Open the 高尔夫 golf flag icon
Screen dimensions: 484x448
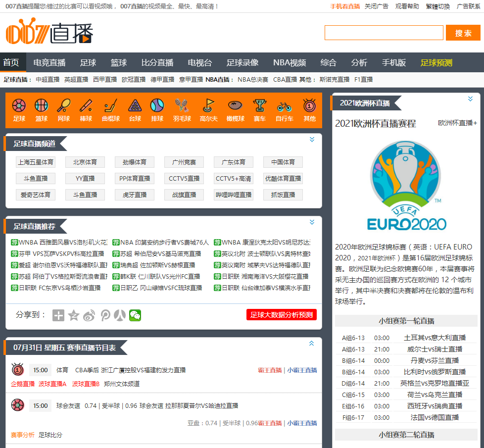(208, 105)
